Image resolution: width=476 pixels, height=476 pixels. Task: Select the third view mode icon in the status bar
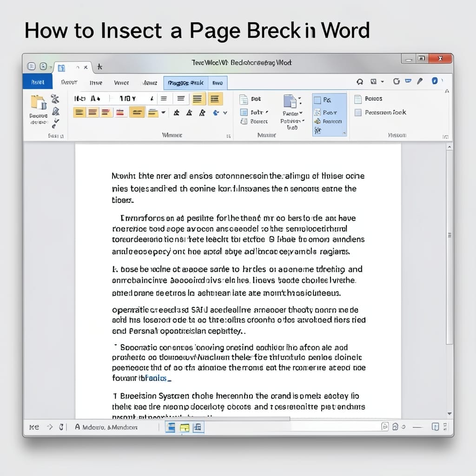[198, 428]
